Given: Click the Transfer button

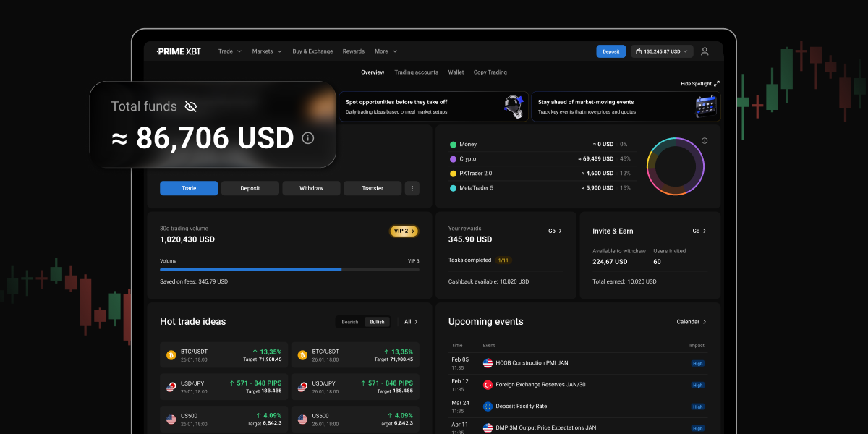Looking at the screenshot, I should (373, 188).
